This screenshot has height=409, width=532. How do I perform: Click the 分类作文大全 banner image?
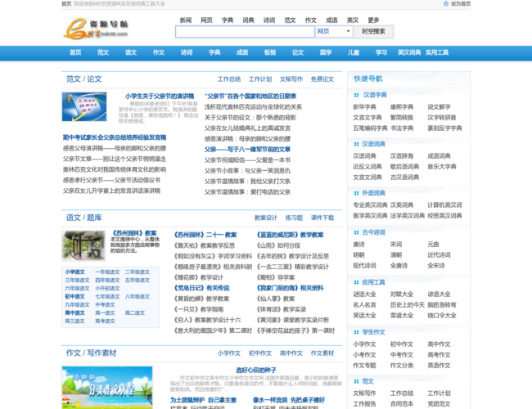pyautogui.click(x=107, y=387)
